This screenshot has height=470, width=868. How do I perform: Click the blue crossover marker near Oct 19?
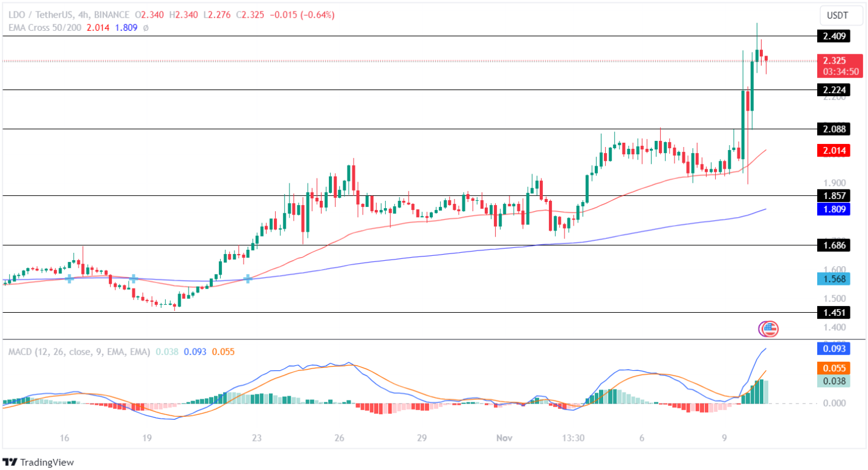(x=133, y=278)
